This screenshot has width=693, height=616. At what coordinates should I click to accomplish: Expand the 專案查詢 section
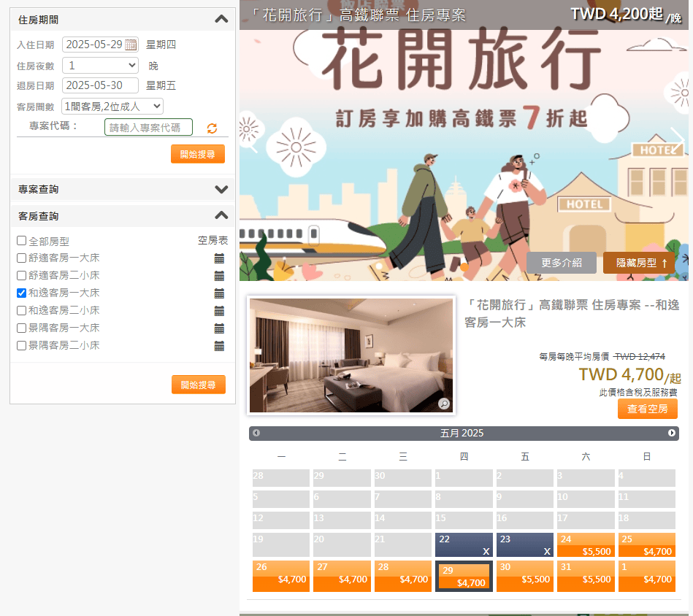click(x=123, y=189)
